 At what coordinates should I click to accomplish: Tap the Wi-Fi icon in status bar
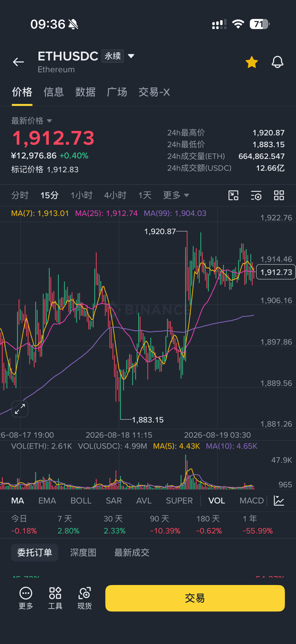238,24
